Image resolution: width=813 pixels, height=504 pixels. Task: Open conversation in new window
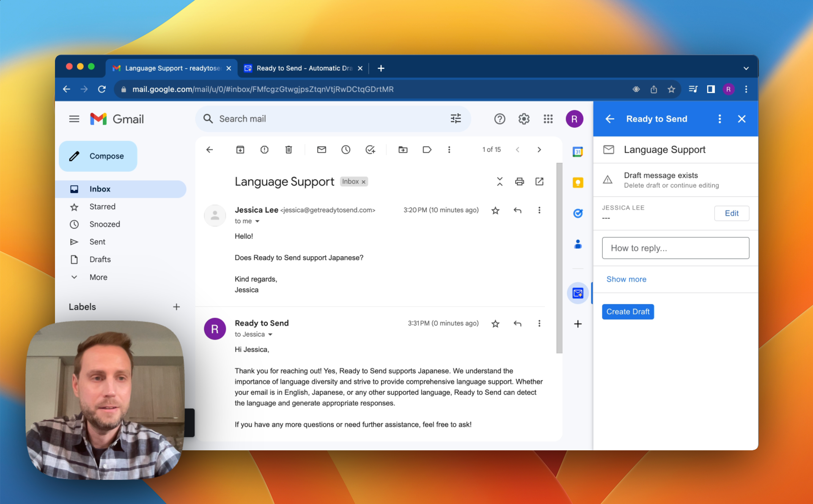[539, 181]
